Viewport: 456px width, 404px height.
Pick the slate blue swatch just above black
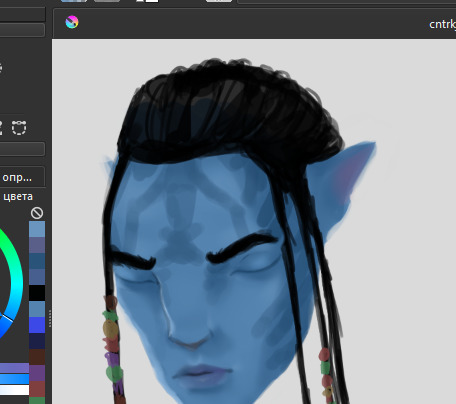tap(37, 277)
